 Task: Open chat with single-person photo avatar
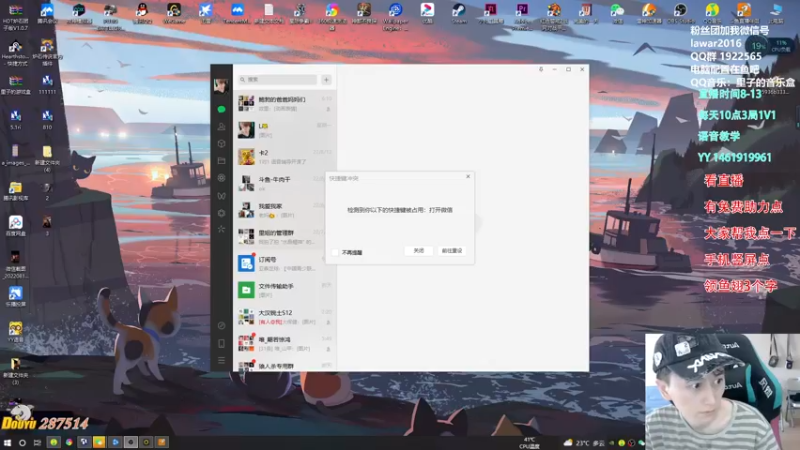tap(285, 130)
